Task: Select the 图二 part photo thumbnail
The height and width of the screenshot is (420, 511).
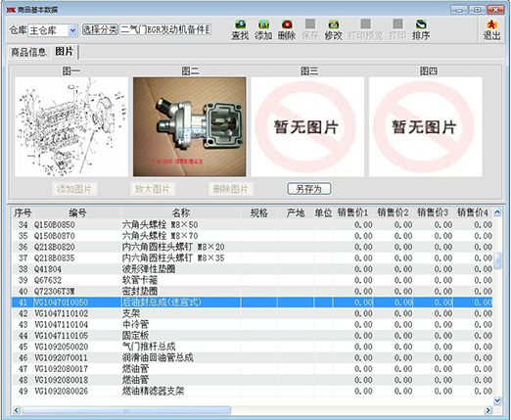Action: point(190,127)
